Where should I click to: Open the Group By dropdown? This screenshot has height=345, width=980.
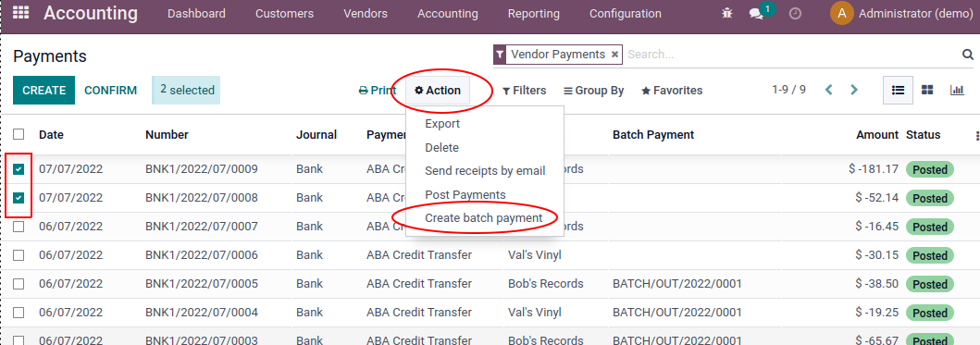click(594, 91)
